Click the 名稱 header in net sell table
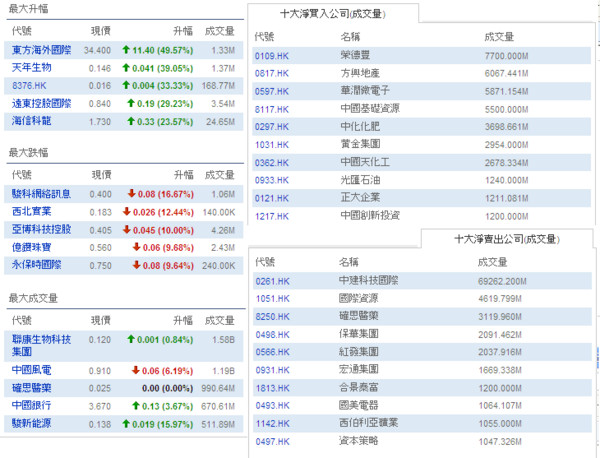This screenshot has height=458, width=600. tap(349, 262)
